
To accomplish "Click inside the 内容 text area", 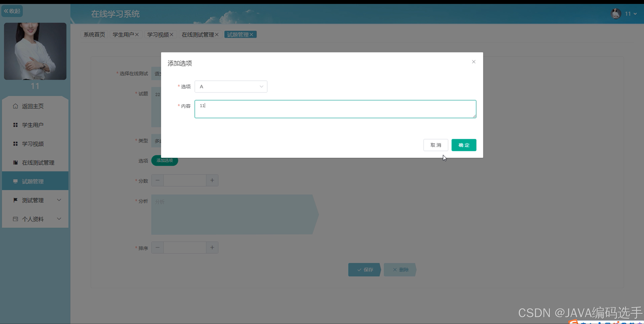I will coord(335,109).
